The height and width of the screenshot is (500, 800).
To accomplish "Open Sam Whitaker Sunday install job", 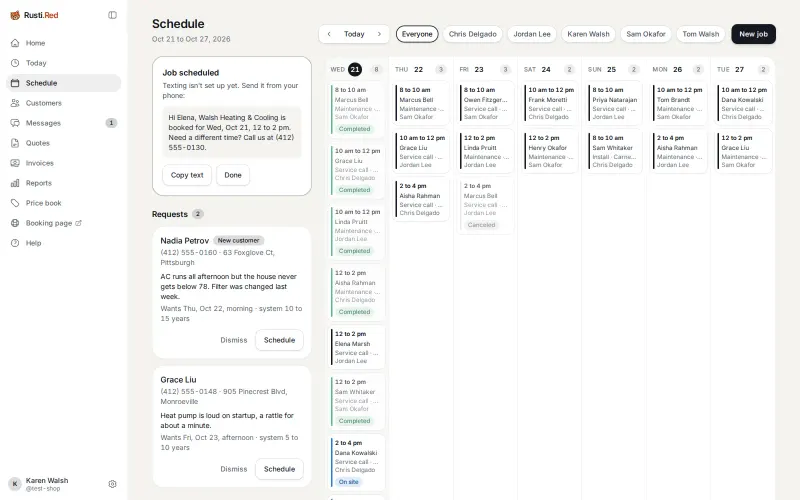I will click(614, 151).
